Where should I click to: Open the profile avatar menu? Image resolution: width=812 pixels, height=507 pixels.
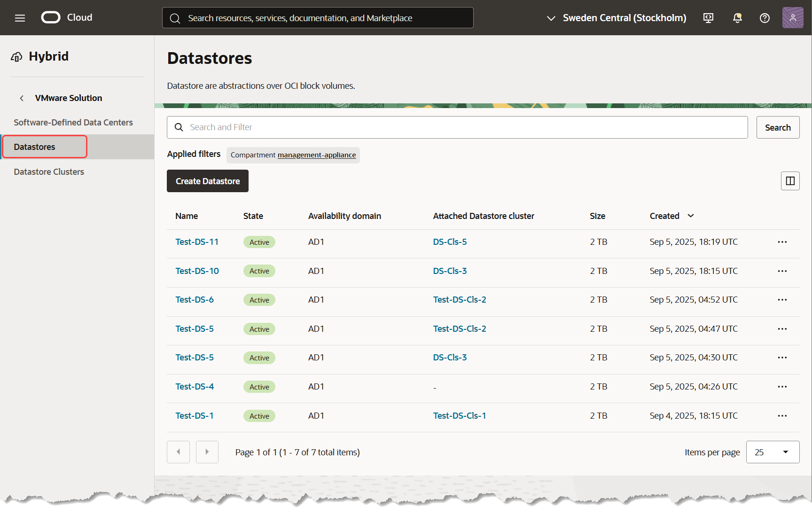pyautogui.click(x=793, y=17)
